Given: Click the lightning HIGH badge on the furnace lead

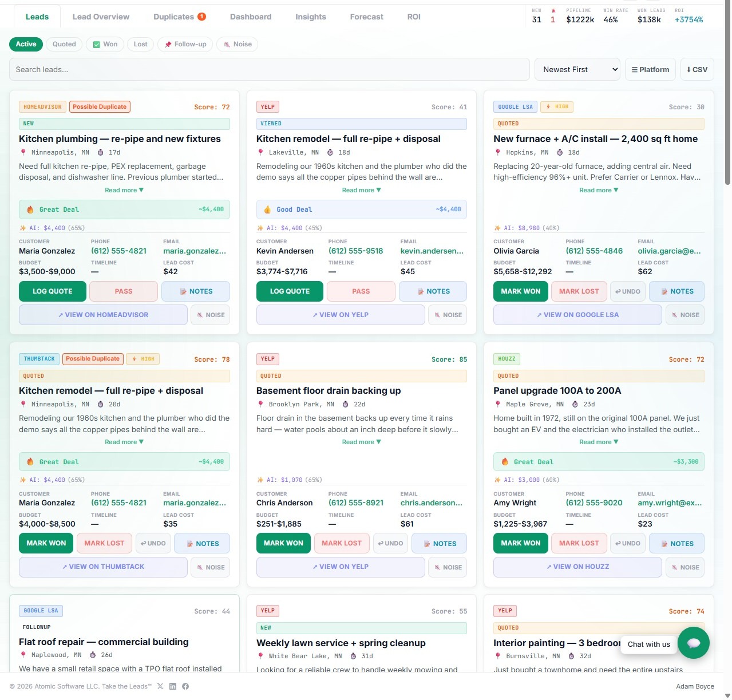Looking at the screenshot, I should click(557, 106).
